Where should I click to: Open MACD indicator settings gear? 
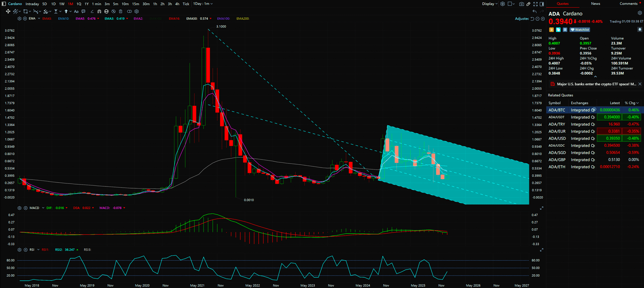coord(19,208)
